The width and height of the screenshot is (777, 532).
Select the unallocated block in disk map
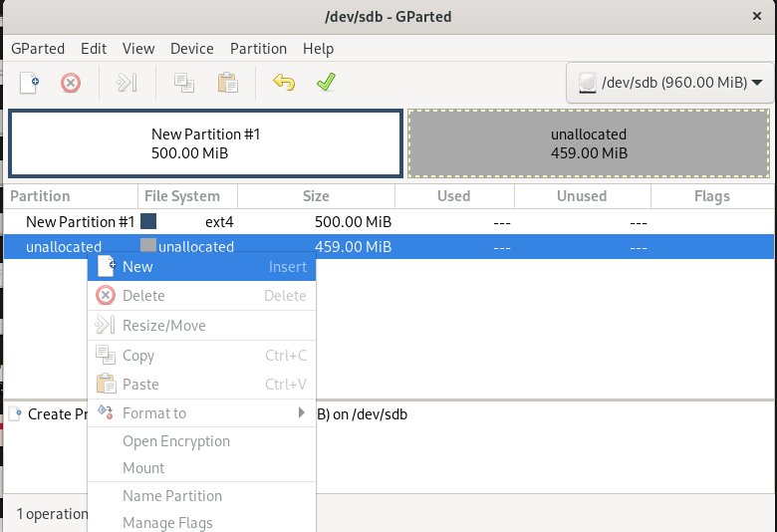coord(588,143)
